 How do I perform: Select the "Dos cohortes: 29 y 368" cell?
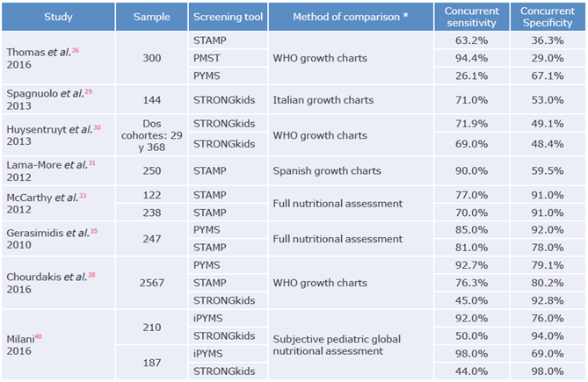point(151,134)
